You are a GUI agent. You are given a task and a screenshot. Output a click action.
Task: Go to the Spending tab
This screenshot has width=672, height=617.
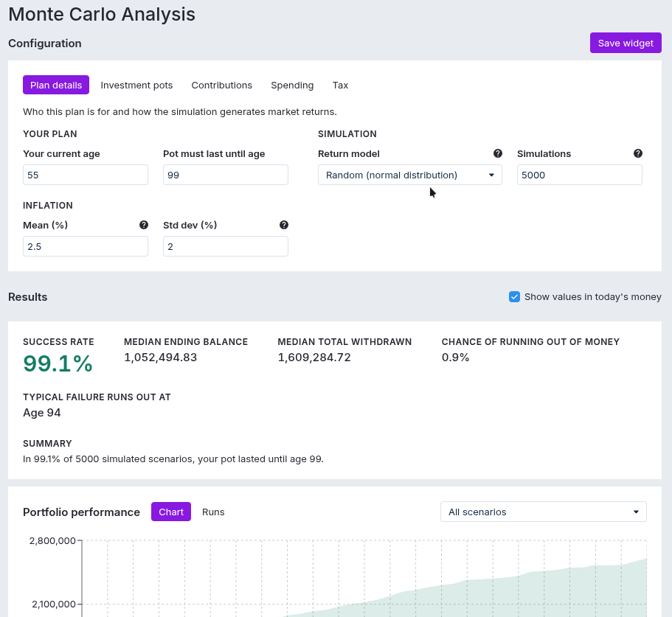[292, 85]
